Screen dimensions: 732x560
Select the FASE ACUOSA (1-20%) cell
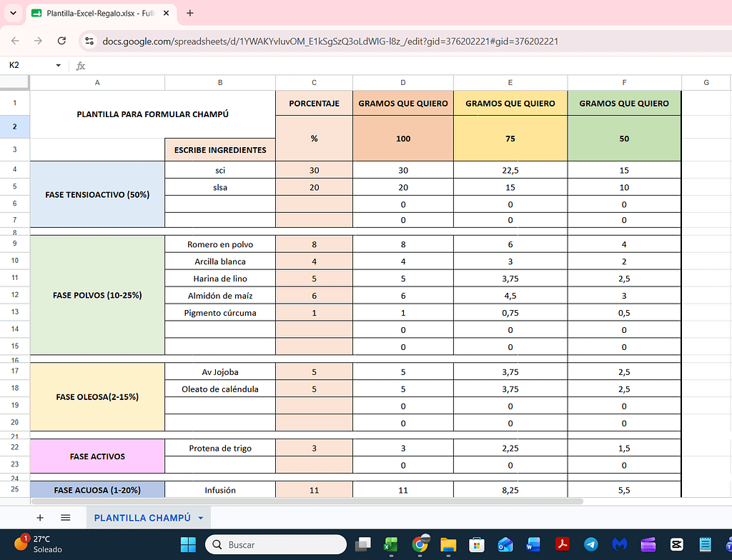[97, 490]
